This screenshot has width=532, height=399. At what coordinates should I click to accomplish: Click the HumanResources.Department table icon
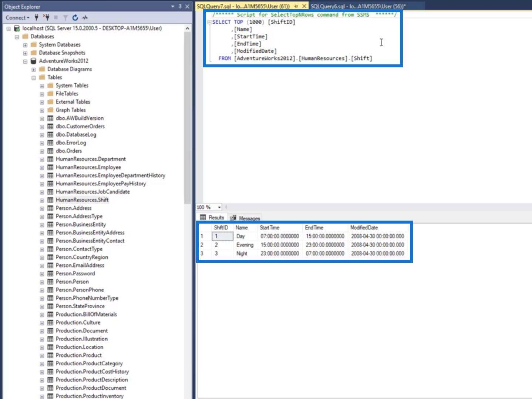(50, 159)
